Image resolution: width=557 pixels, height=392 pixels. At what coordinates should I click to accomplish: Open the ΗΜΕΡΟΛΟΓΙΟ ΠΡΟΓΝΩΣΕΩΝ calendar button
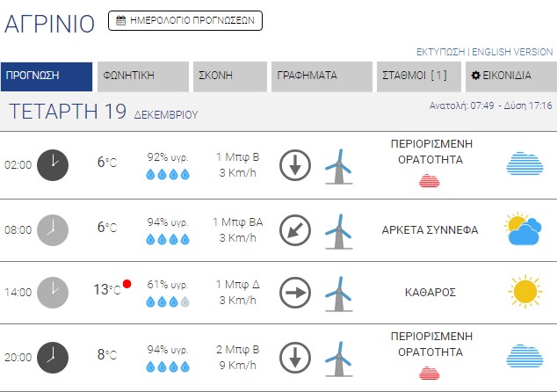(184, 20)
